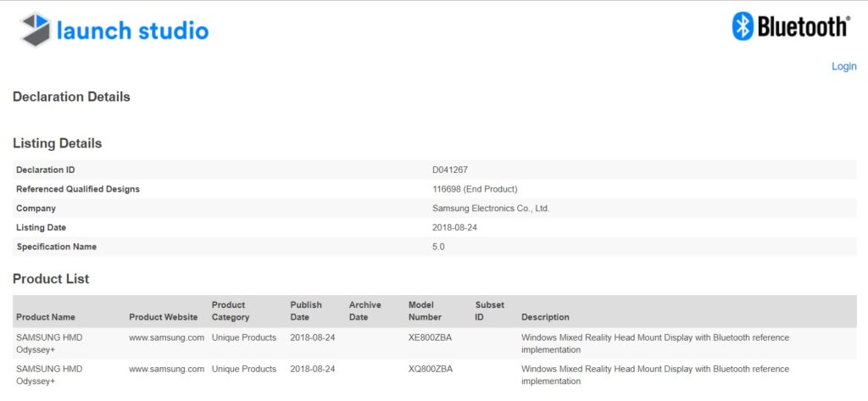Image resolution: width=868 pixels, height=401 pixels.
Task: Click the launch studio logo icon
Action: 36,30
